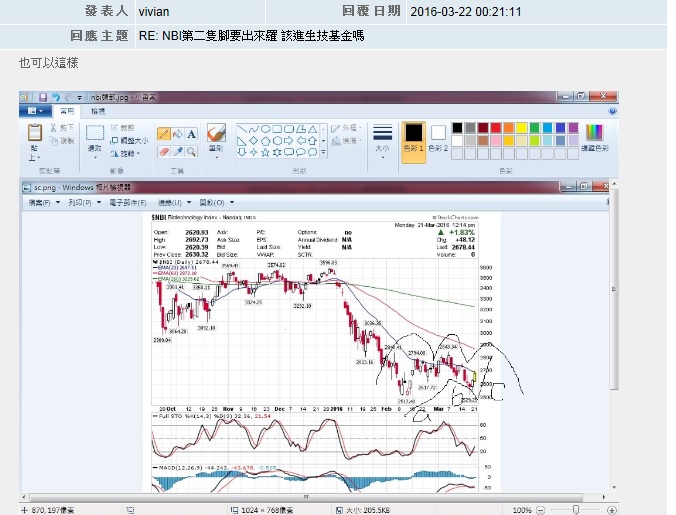This screenshot has height=515, width=676.
Task: Choose the Hexagon shape
Action: pyautogui.click(x=277, y=140)
